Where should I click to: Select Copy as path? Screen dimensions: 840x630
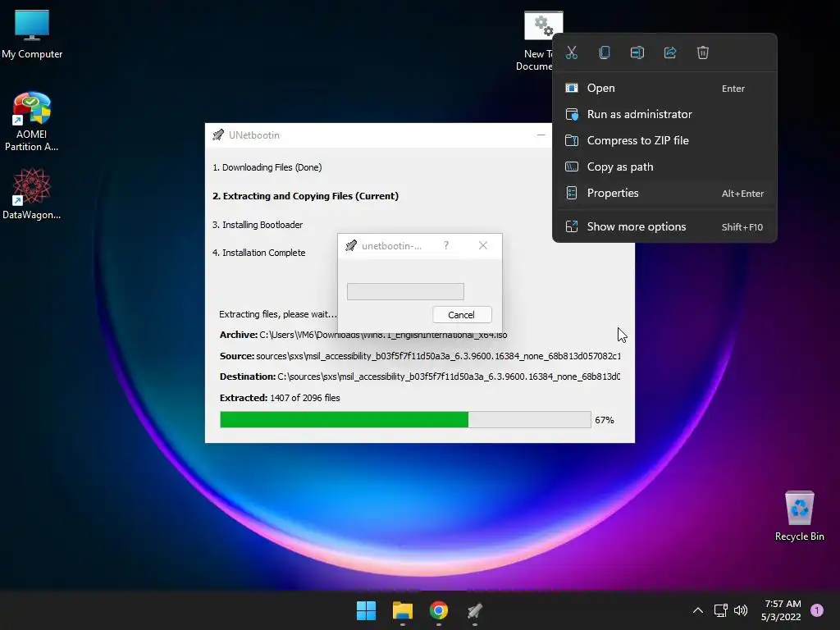click(x=664, y=167)
